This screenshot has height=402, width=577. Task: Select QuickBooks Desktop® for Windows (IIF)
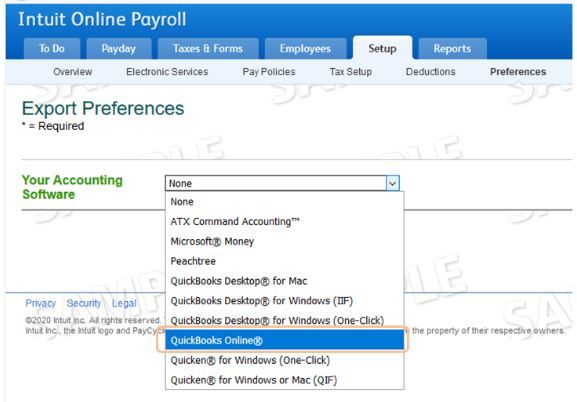[x=285, y=301]
